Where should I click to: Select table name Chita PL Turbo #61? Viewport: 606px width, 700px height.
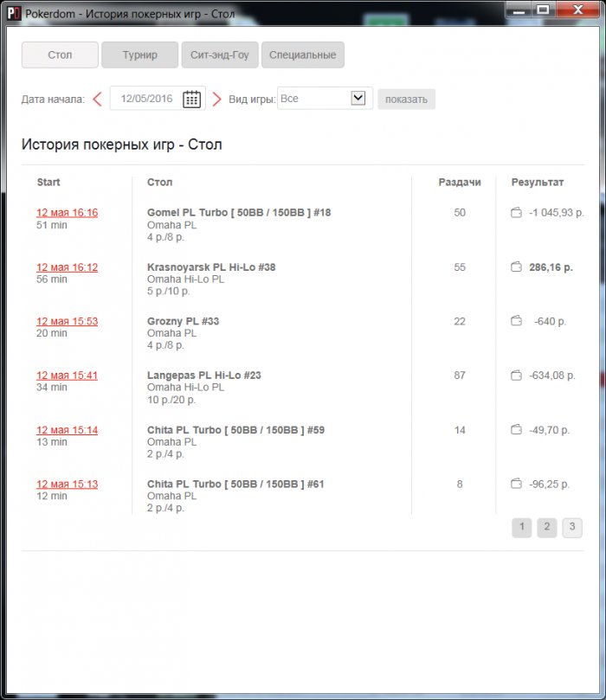point(235,484)
